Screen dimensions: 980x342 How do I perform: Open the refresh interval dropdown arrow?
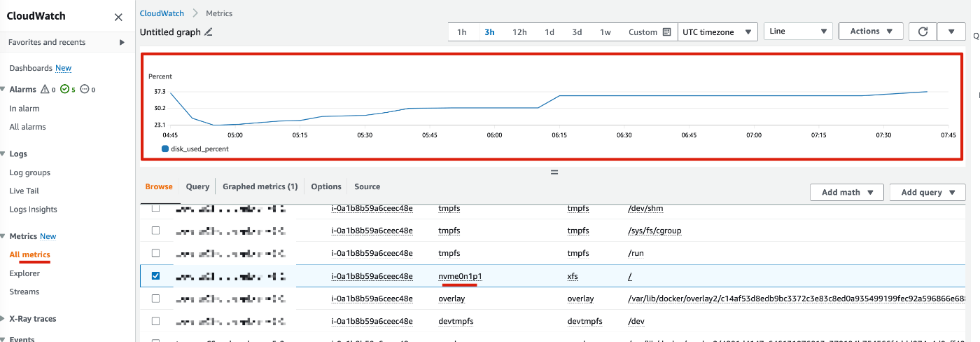951,32
